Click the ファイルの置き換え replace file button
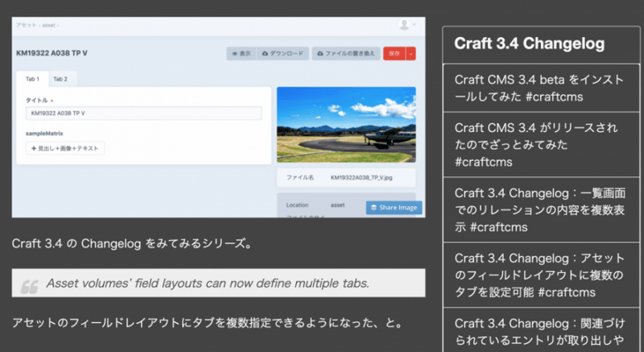Viewport: 644px width, 352px height. [345, 53]
